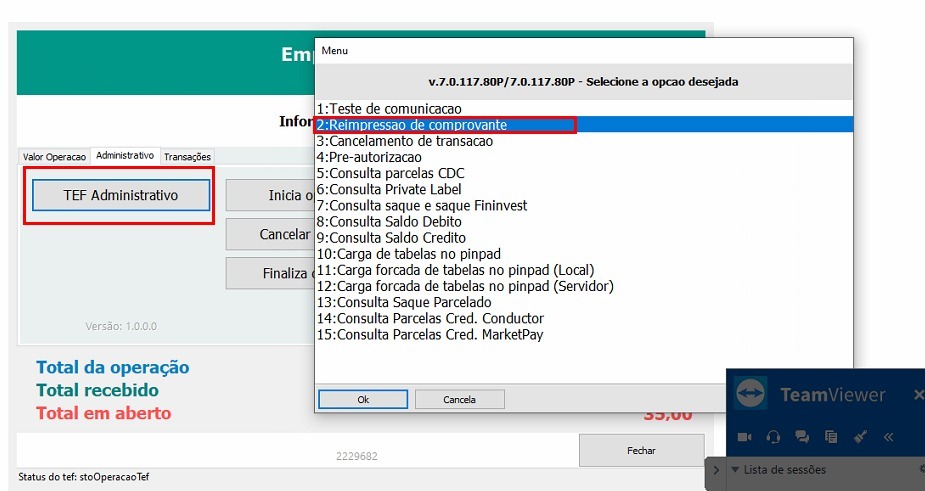Click Total em aberto label
This screenshot has width=925, height=491.
click(x=103, y=413)
